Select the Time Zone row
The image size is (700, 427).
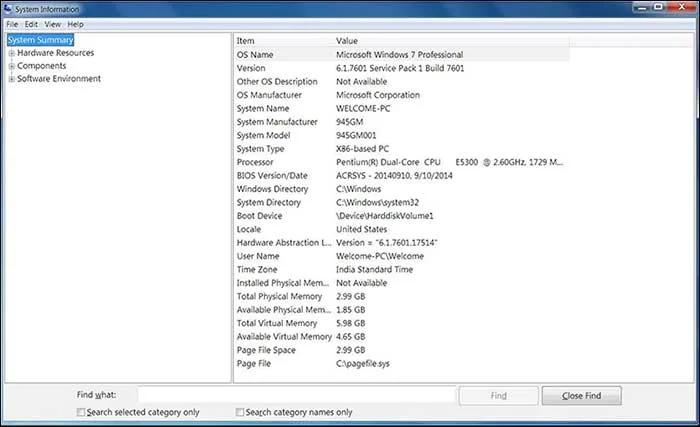pyautogui.click(x=402, y=269)
